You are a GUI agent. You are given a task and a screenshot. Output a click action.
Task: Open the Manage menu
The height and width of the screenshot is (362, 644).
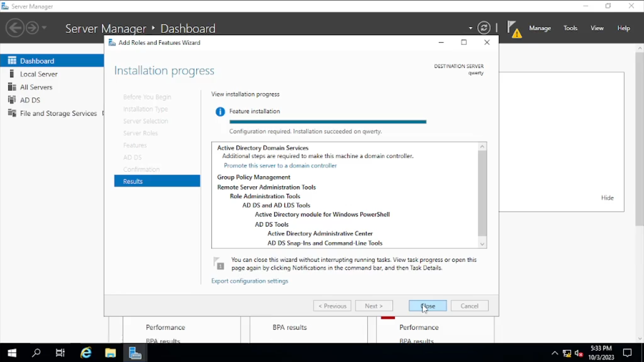tap(540, 28)
